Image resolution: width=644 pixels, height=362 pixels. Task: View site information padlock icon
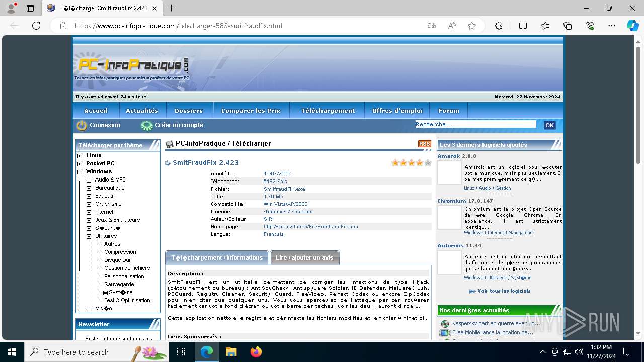coord(63,26)
